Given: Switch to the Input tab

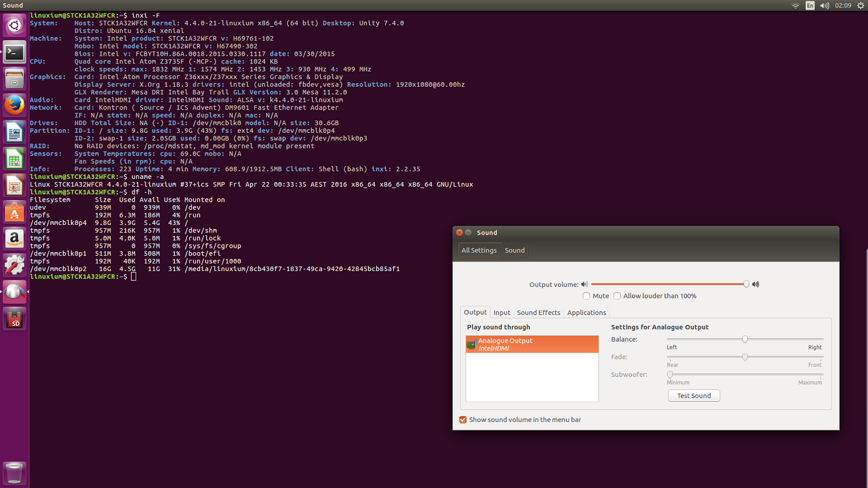Looking at the screenshot, I should click(x=502, y=313).
